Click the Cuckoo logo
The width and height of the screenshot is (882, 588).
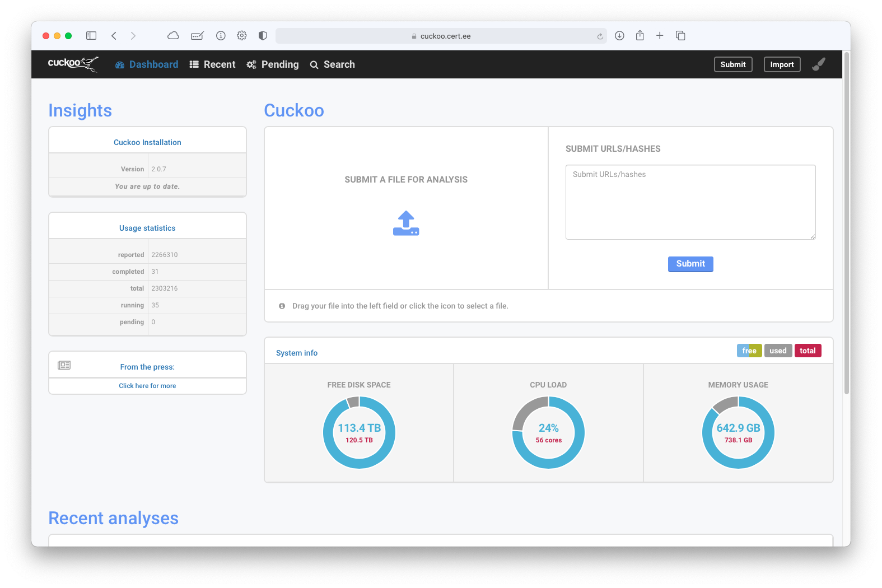73,64
